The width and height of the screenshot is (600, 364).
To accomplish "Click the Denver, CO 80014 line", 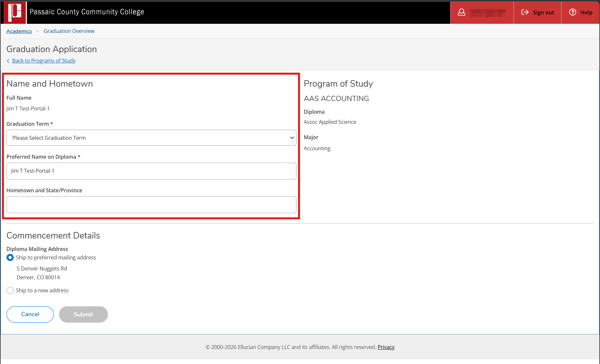I will click(38, 277).
